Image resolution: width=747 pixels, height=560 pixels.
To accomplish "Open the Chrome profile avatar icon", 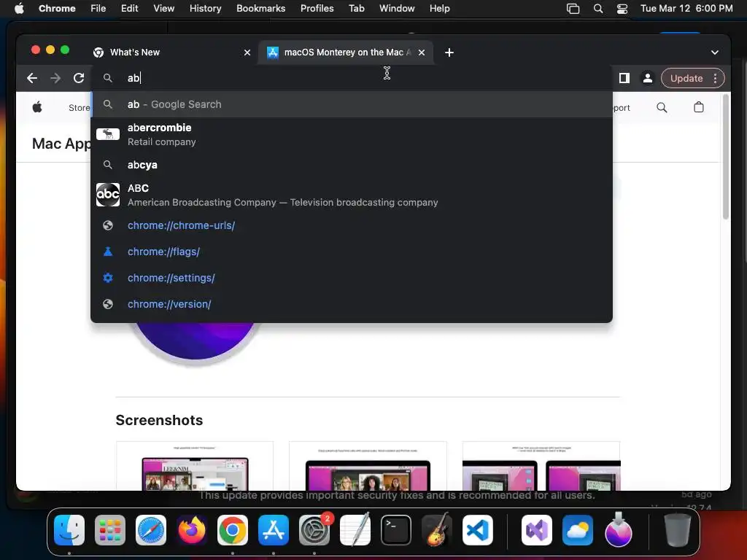I will tap(648, 78).
